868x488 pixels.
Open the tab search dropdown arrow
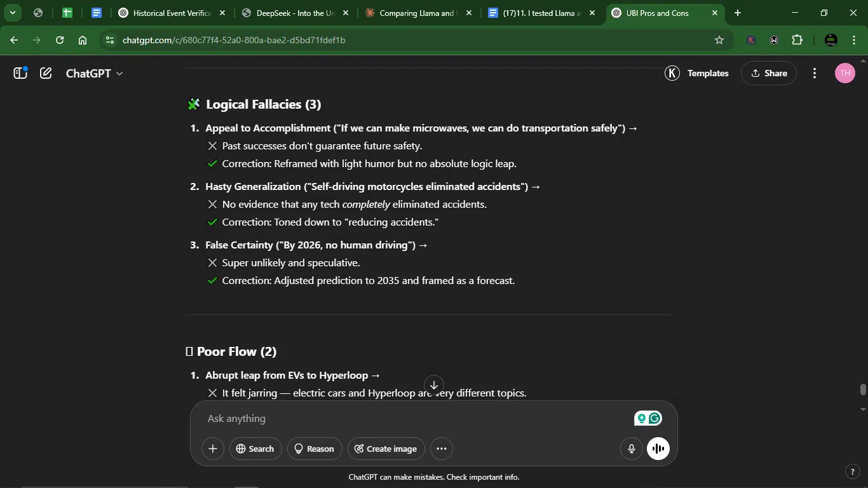point(12,13)
